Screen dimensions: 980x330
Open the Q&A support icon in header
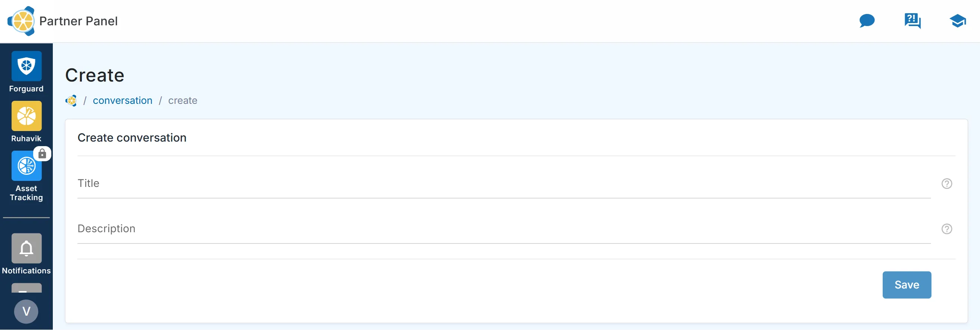(912, 21)
